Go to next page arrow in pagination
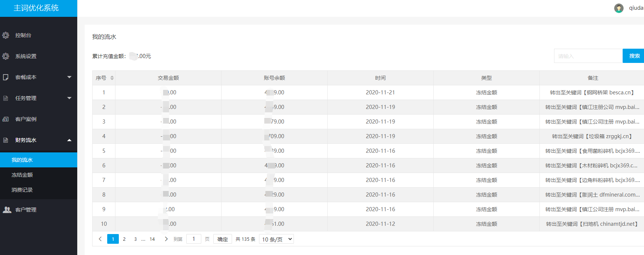 point(166,239)
